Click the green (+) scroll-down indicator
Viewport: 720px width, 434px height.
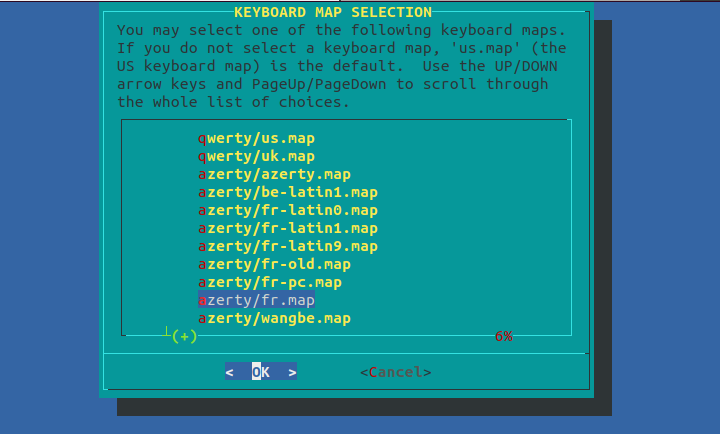click(x=184, y=337)
